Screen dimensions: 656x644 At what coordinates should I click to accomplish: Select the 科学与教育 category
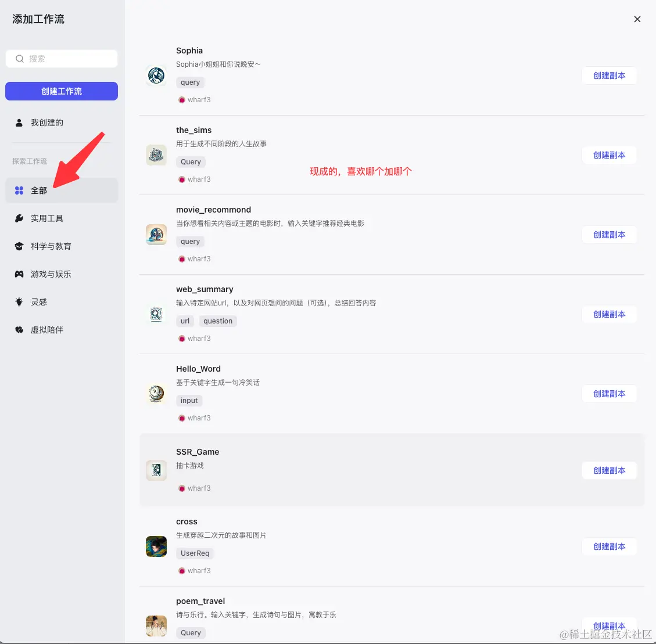pos(62,246)
